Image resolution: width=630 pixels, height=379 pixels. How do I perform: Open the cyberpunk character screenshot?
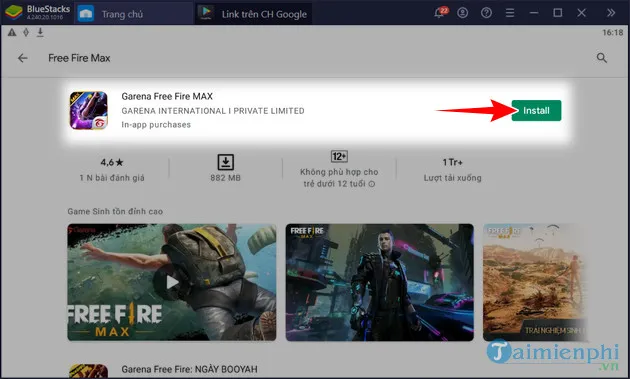click(380, 282)
